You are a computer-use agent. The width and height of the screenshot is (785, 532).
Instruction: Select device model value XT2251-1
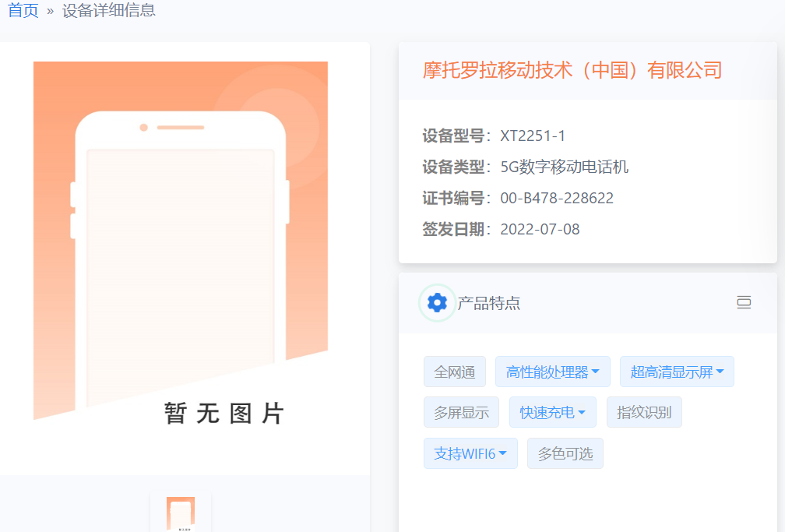[533, 136]
